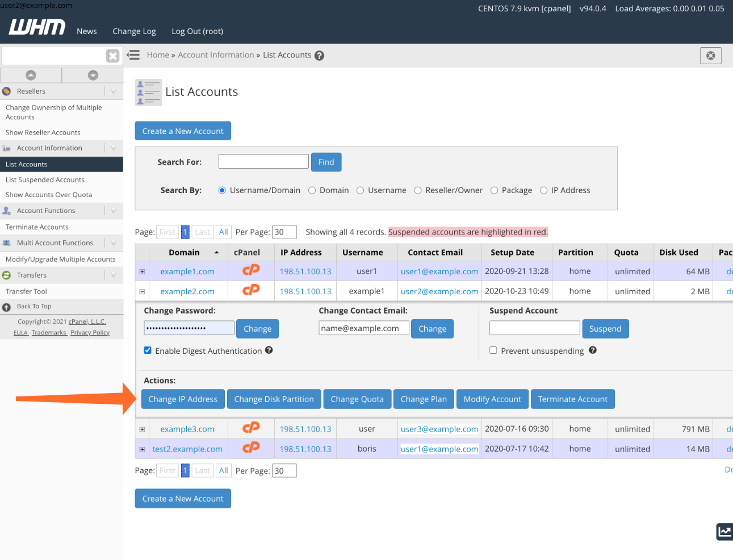The image size is (733, 560).
Task: Check the Prevent unsuspending box
Action: [493, 350]
